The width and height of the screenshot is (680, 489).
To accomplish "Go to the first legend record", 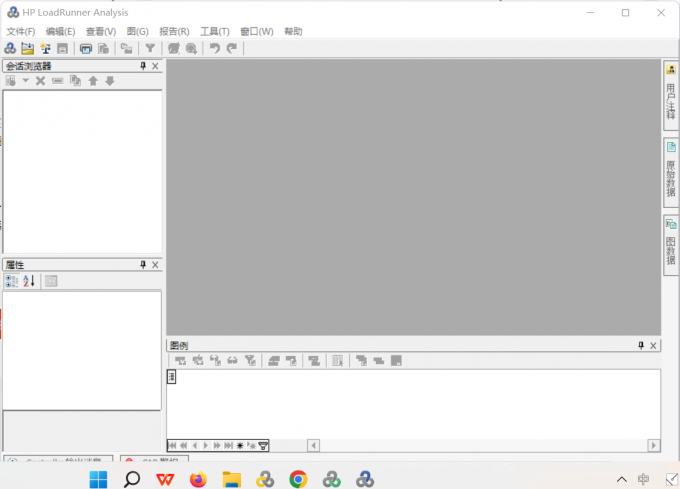I will (173, 445).
